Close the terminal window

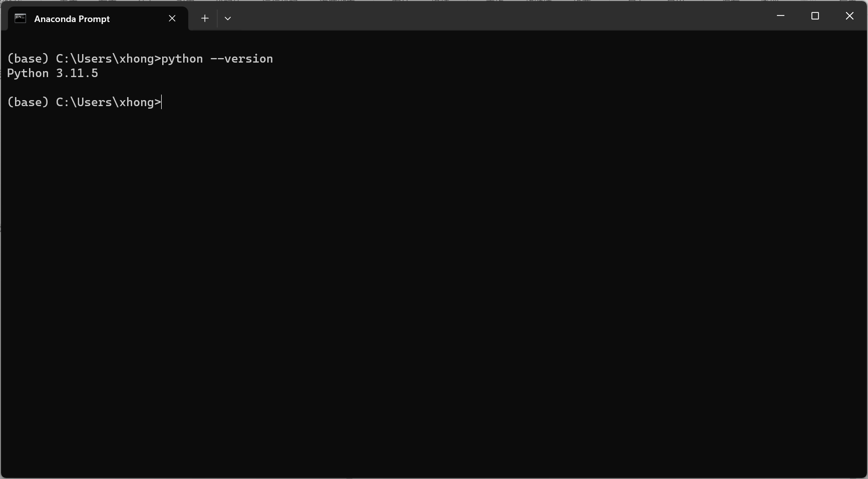coord(849,16)
